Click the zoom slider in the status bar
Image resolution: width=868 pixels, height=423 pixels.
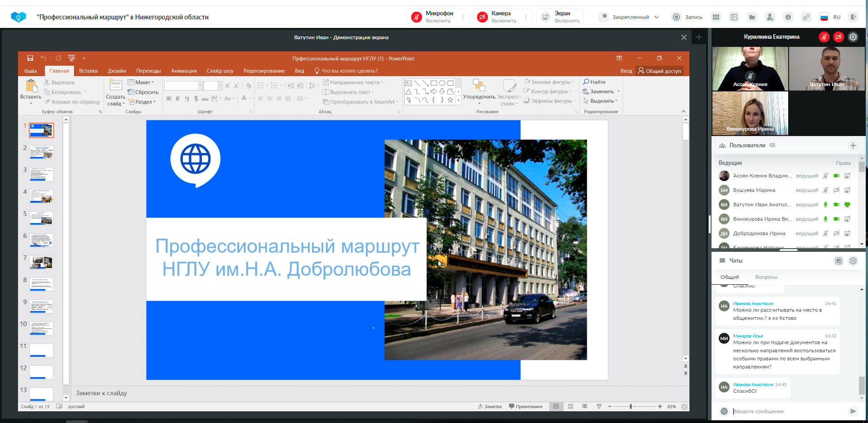pyautogui.click(x=631, y=406)
